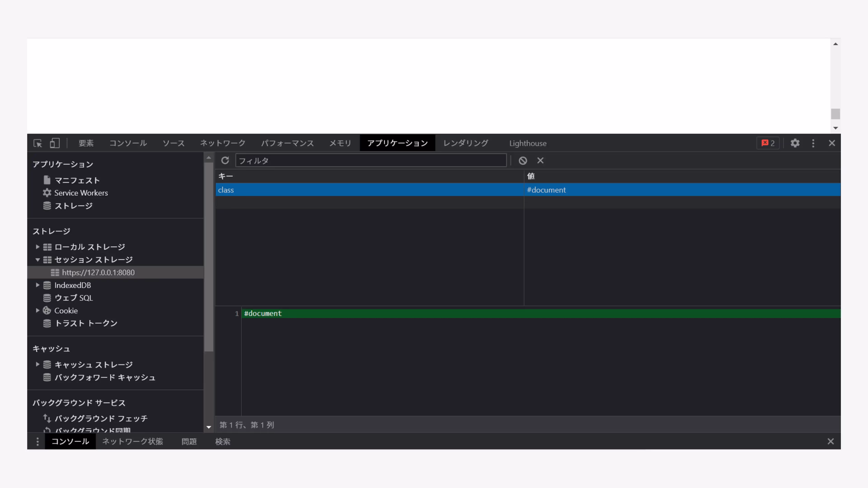
Task: Click the トラスト トークン database icon
Action: coord(47,323)
